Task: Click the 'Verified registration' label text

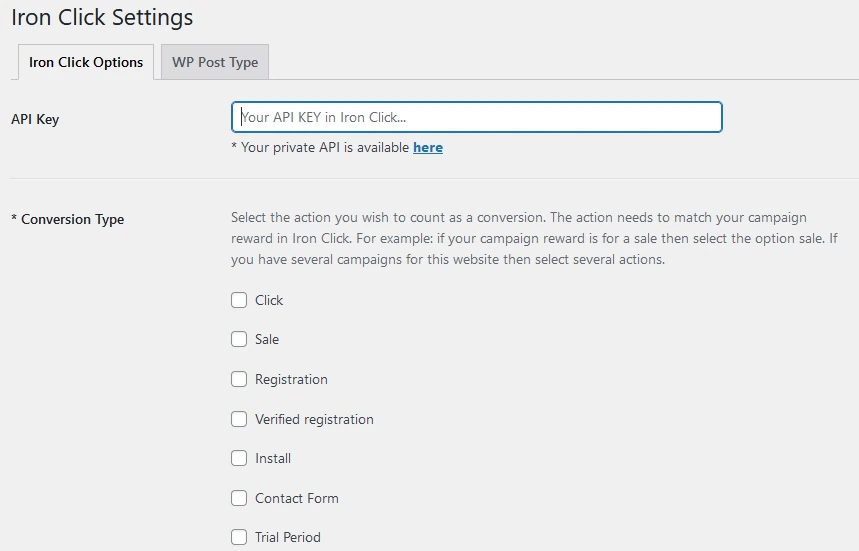Action: [x=314, y=419]
